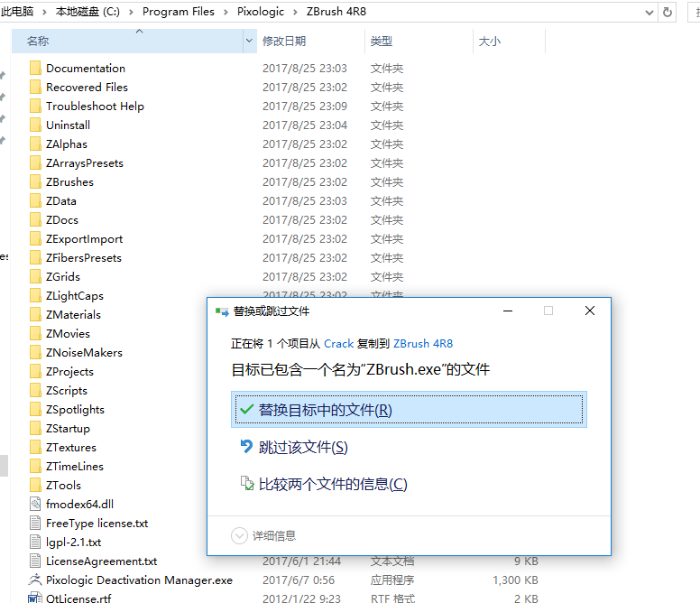
Task: Select the fmodex64.dll file icon
Action: (35, 505)
